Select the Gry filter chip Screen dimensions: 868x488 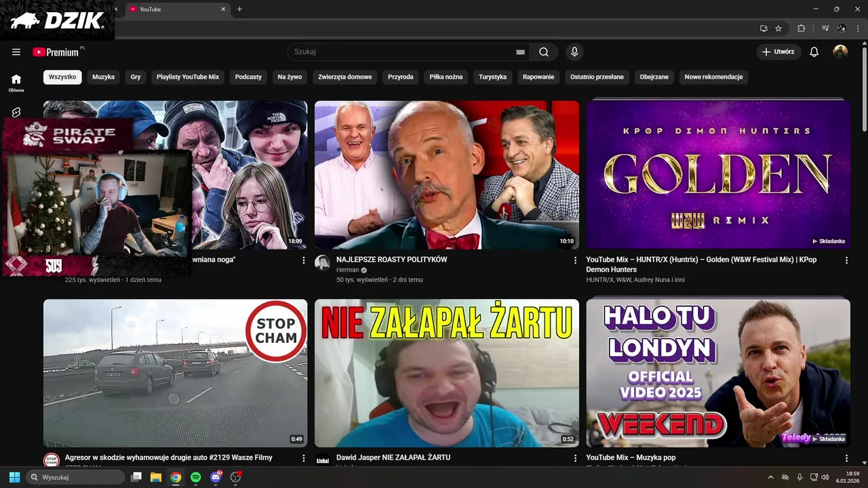(x=136, y=77)
